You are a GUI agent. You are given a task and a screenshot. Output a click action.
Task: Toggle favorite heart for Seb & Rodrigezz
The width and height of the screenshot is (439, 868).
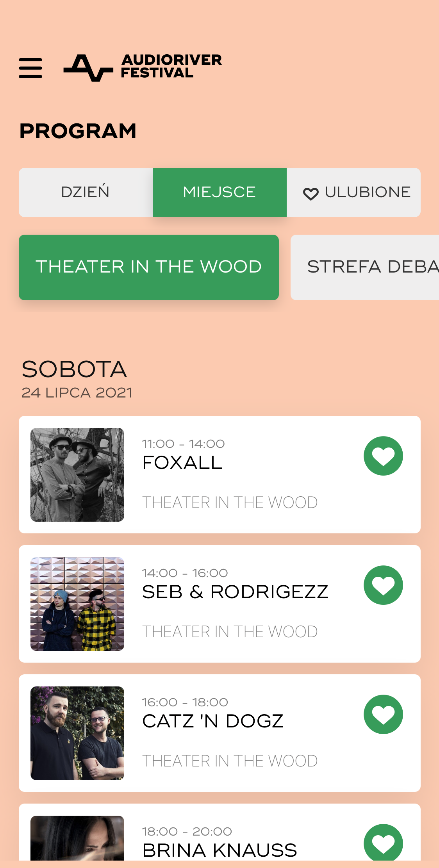[x=383, y=585]
